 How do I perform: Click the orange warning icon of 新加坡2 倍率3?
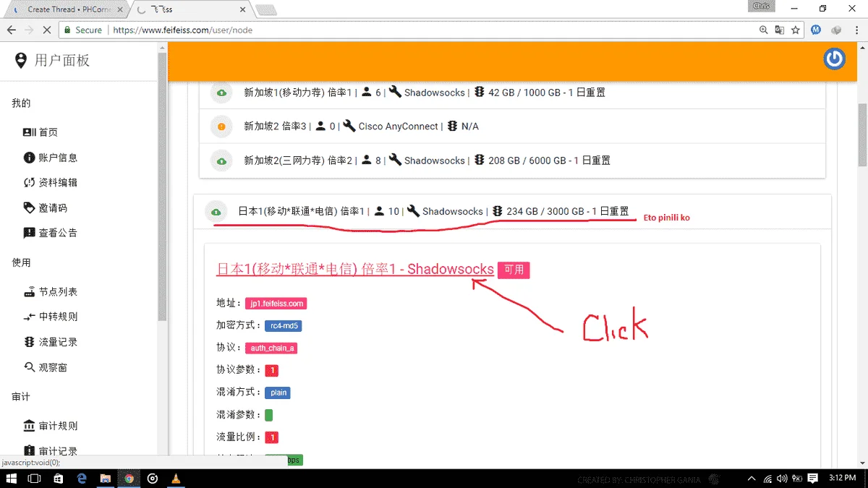tap(221, 127)
